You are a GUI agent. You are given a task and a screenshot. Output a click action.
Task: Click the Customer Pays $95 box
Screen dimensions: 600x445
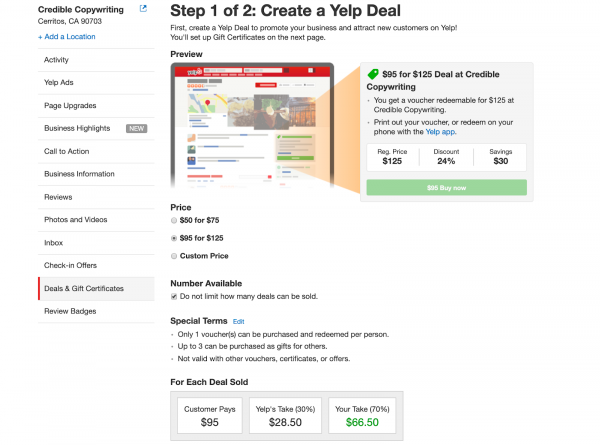[210, 416]
